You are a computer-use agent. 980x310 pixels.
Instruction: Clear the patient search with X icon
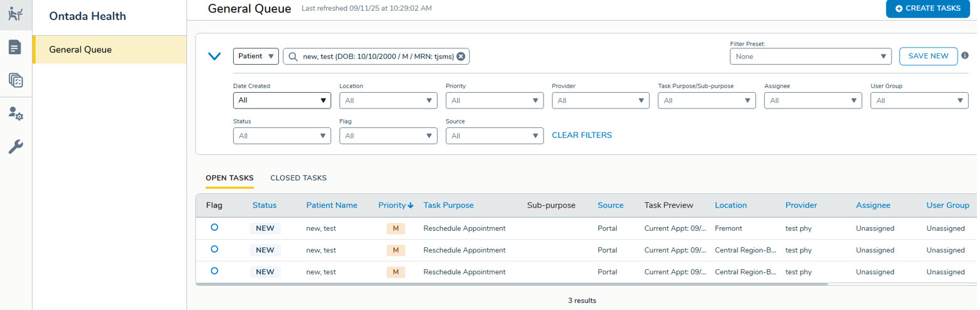tap(461, 56)
